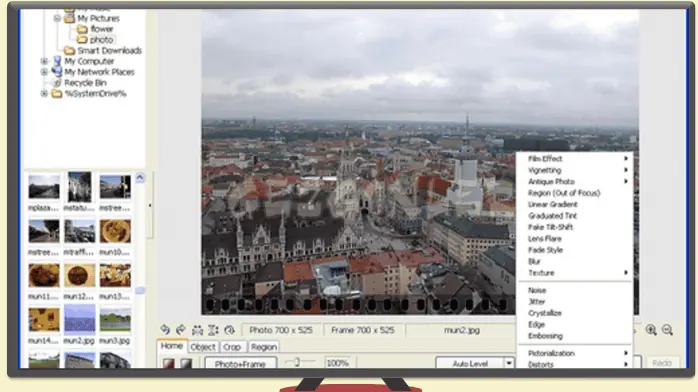The image size is (698, 392).
Task: Open the Texture submenu
Action: point(575,273)
